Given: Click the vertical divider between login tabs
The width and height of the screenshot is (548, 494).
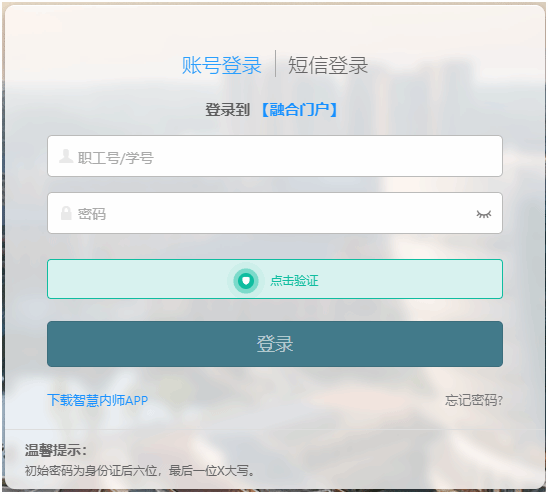Looking at the screenshot, I should 275,63.
